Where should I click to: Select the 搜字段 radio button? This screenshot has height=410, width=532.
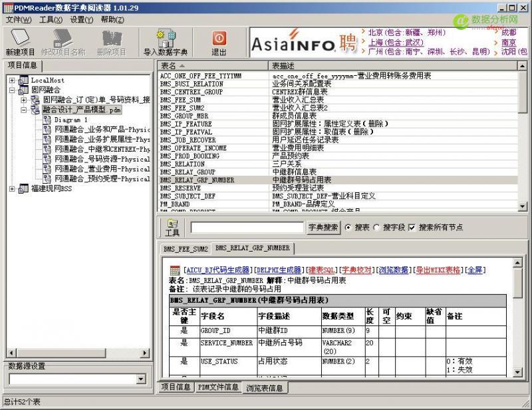point(376,227)
